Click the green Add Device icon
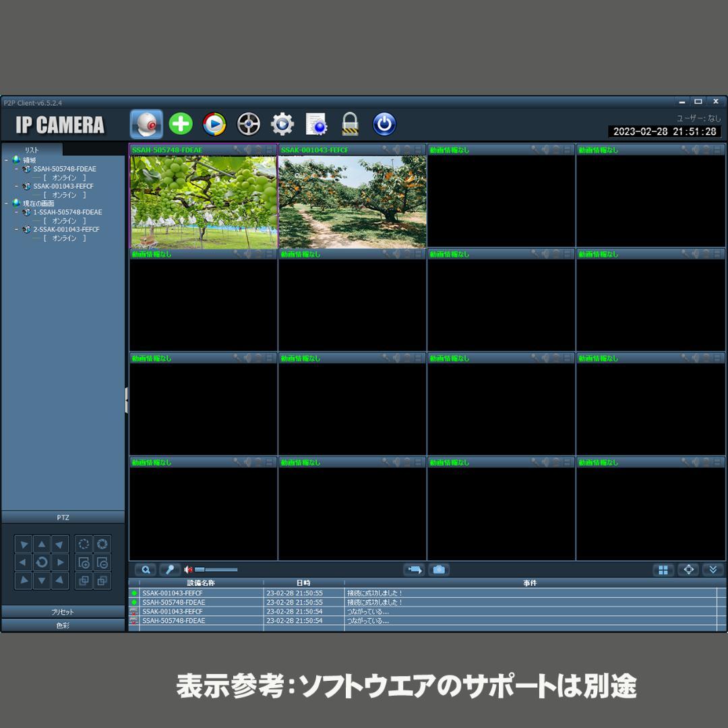Viewport: 728px width, 728px height. point(180,123)
